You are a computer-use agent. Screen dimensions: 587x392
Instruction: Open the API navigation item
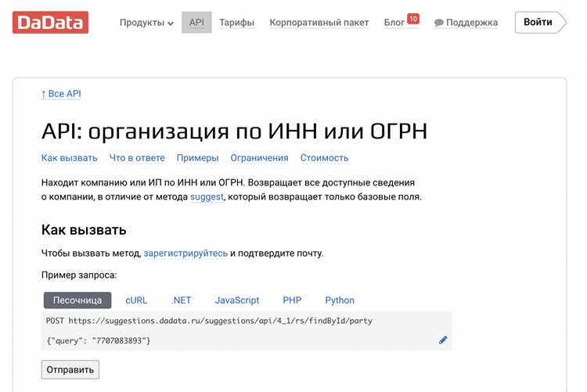196,23
